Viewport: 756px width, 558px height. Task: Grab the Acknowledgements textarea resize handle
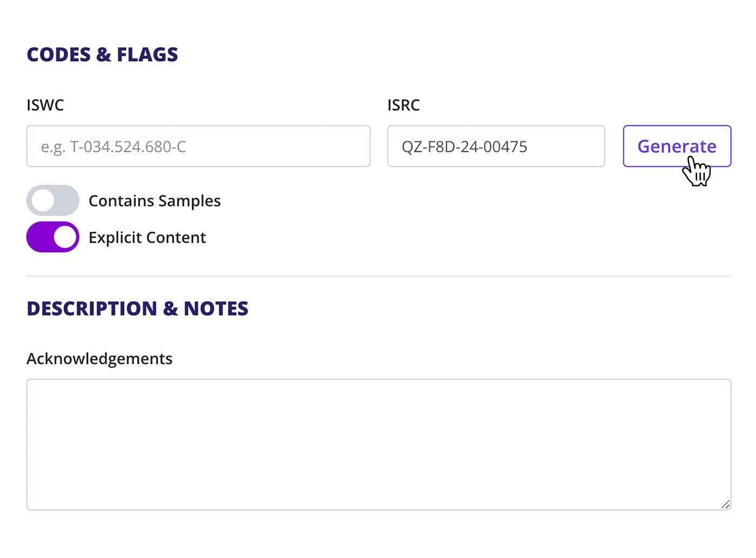point(725,505)
